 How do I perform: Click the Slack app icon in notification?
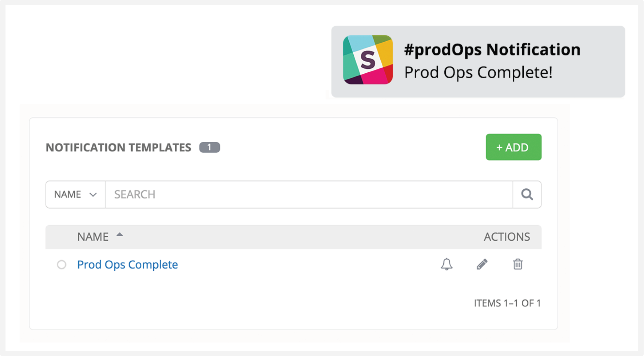(x=368, y=60)
